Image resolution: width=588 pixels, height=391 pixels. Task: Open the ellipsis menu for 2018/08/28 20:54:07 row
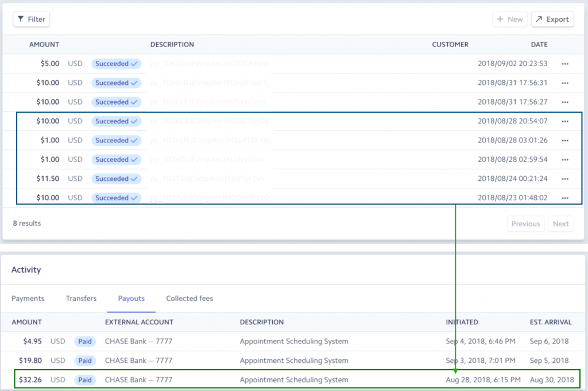click(565, 121)
